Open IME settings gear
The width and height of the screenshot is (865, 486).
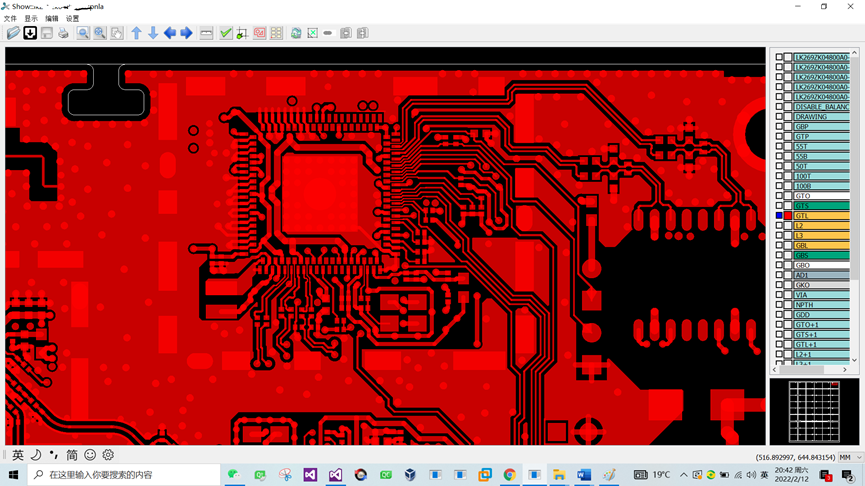108,455
